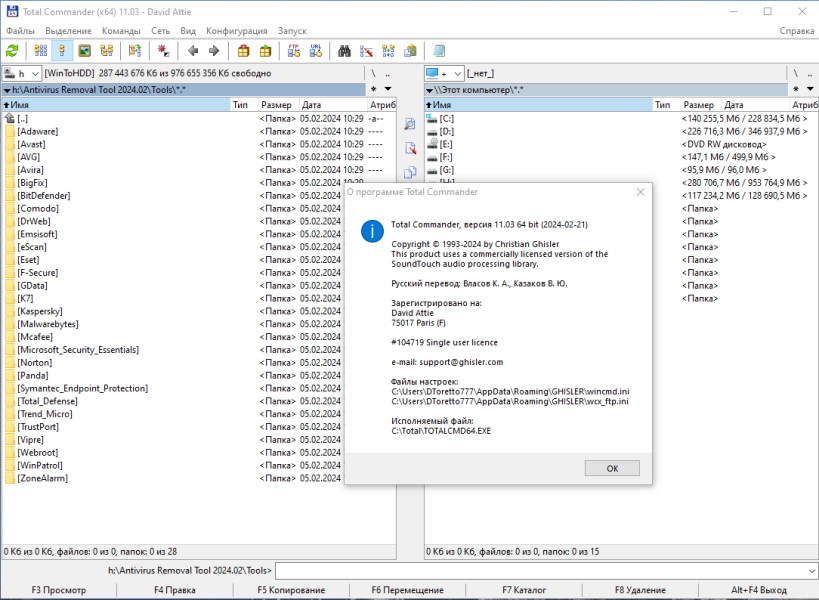Click OK in the about dialog
819x600 pixels.
(x=612, y=468)
